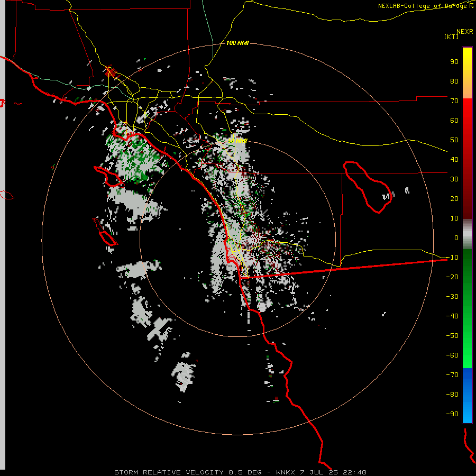Click the 90 value on the velocity scale
This screenshot has width=476, height=476.
[x=454, y=62]
